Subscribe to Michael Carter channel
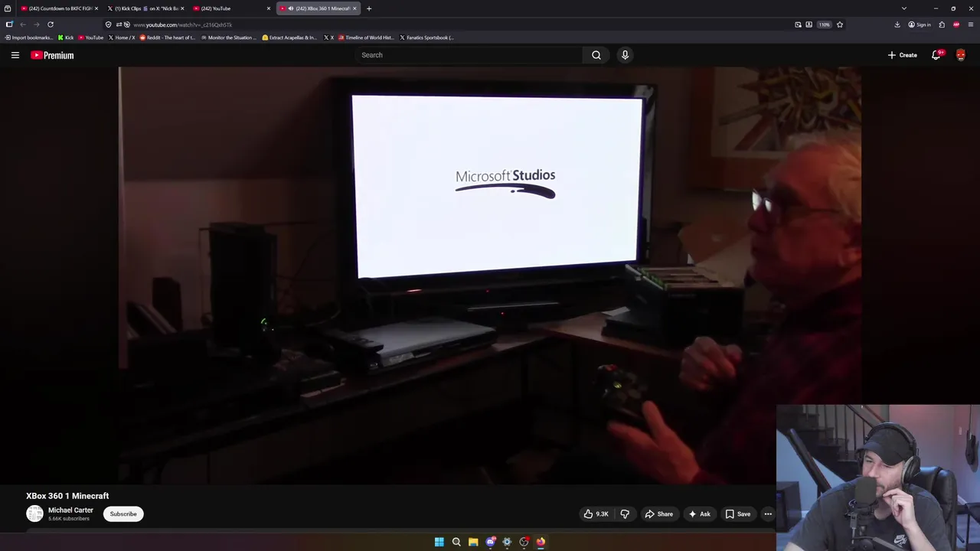The width and height of the screenshot is (980, 551). pyautogui.click(x=123, y=514)
